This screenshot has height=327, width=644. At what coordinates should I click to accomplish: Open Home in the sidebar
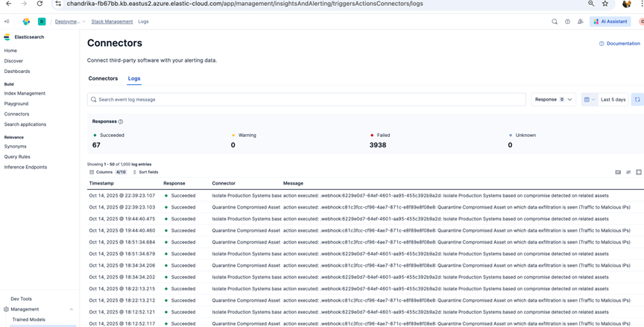pyautogui.click(x=10, y=51)
